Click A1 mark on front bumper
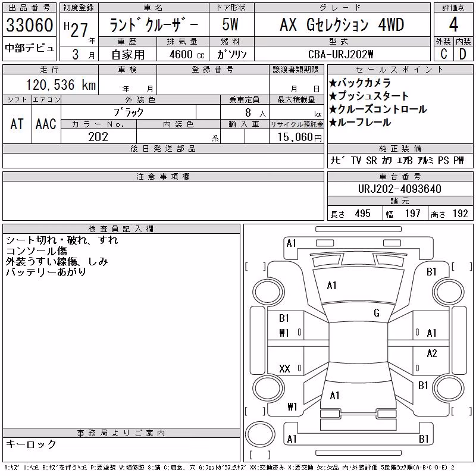The height and width of the screenshot is (476, 476). point(291,243)
